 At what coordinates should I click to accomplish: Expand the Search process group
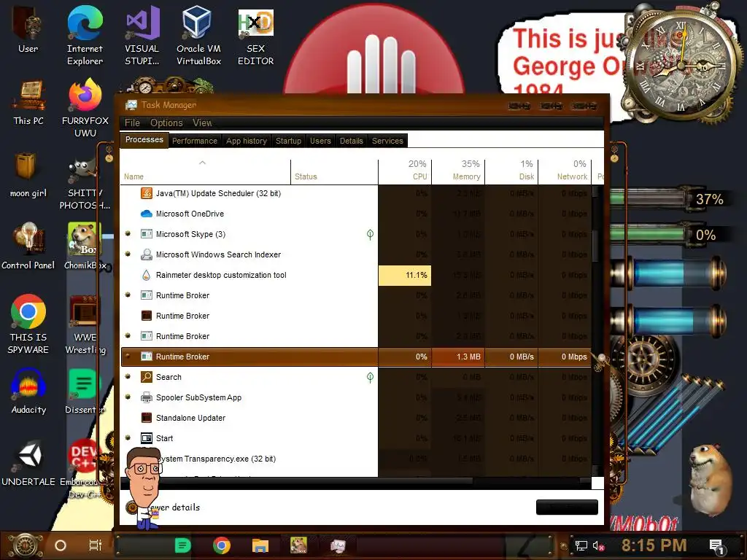coord(128,377)
